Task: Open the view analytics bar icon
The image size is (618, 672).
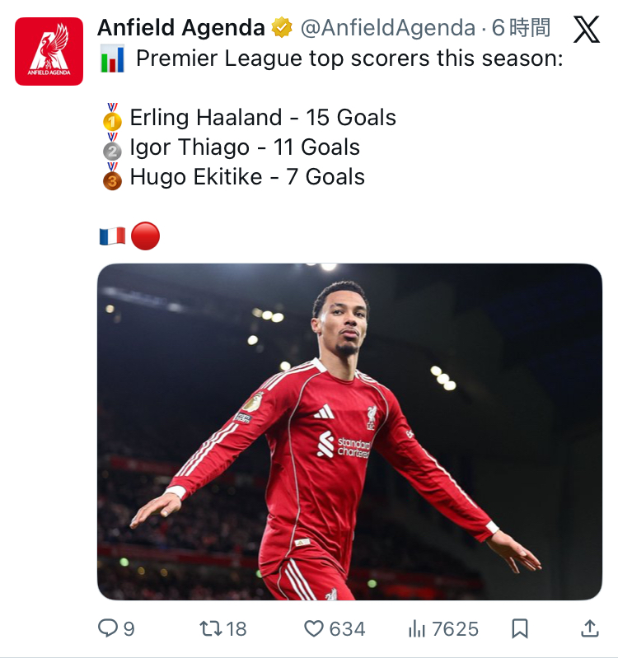Action: [417, 628]
